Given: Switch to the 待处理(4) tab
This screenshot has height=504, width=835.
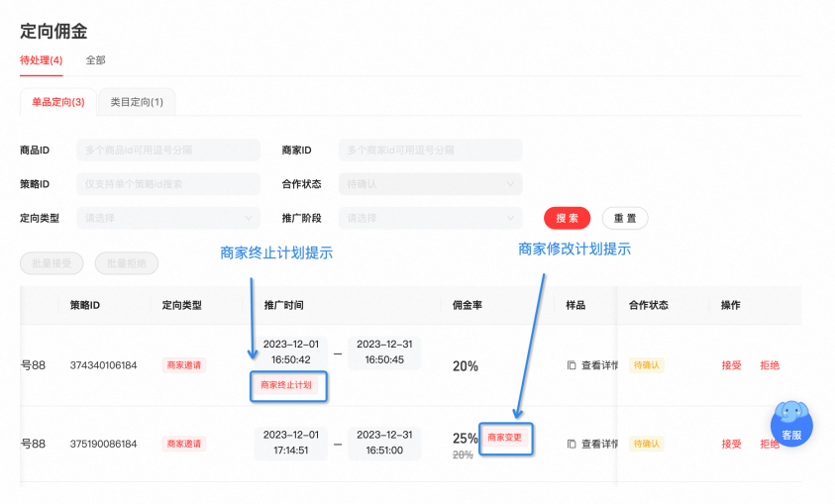Looking at the screenshot, I should click(41, 60).
